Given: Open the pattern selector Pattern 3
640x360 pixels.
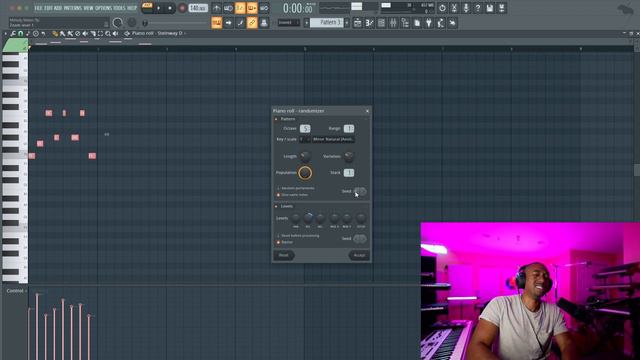Looking at the screenshot, I should 327,22.
